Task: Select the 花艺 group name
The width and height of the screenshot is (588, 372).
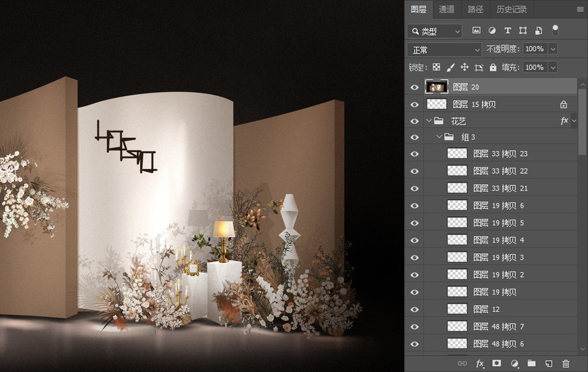Action: [x=458, y=121]
